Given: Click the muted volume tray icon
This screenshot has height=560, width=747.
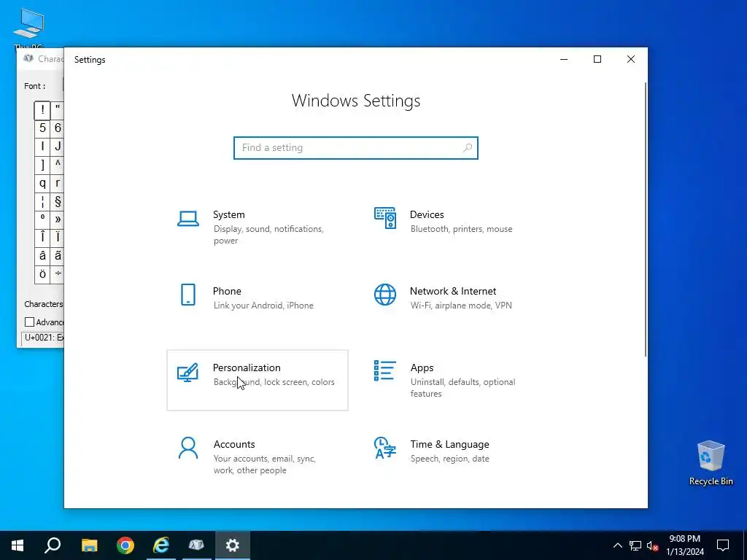Looking at the screenshot, I should [x=653, y=545].
